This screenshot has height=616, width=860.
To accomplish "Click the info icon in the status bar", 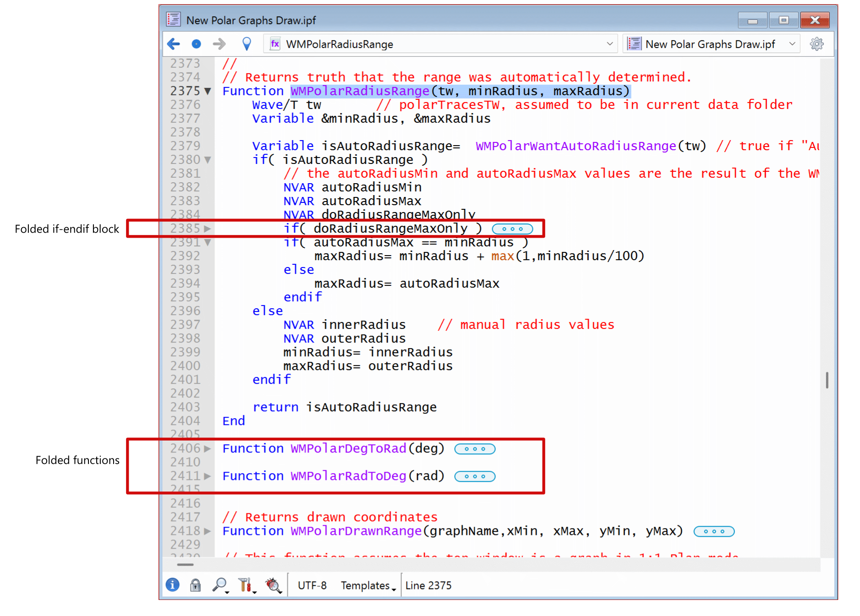I will (172, 585).
